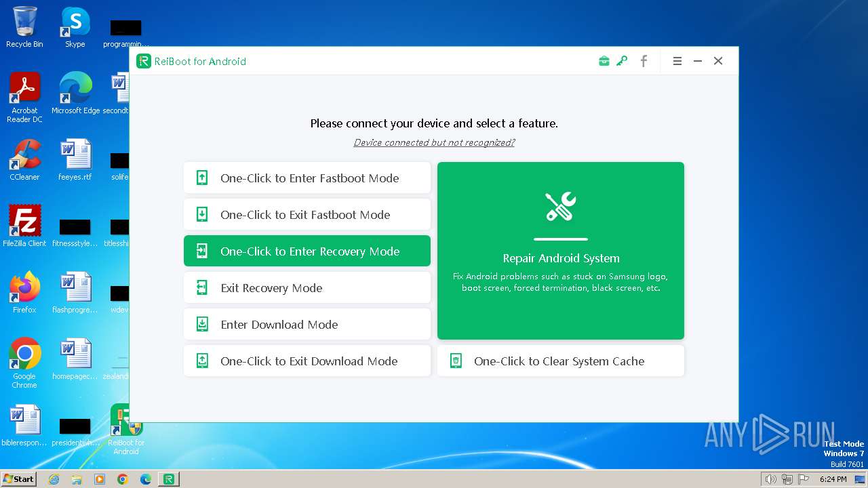Select the homepagec... document on desktop
This screenshot has width=868, height=488.
click(75, 359)
